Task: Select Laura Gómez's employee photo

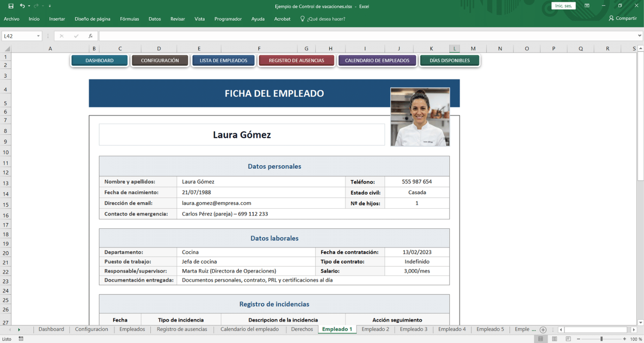Action: (420, 117)
